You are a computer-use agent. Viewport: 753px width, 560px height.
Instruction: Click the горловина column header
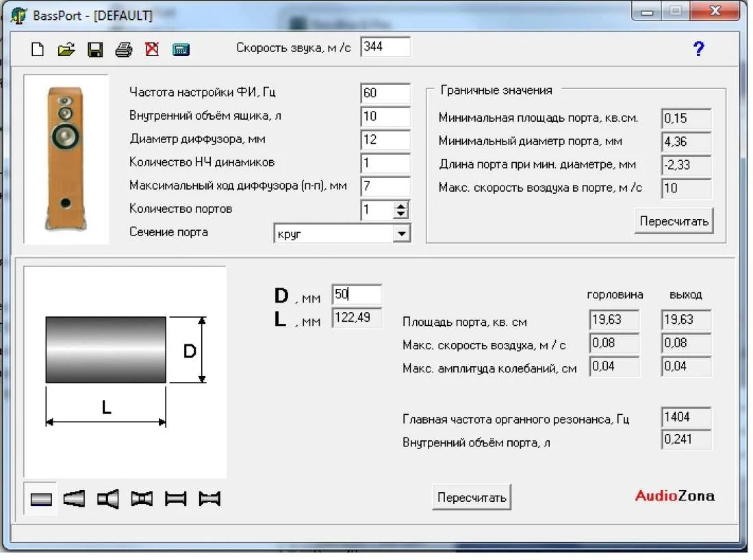pos(615,295)
